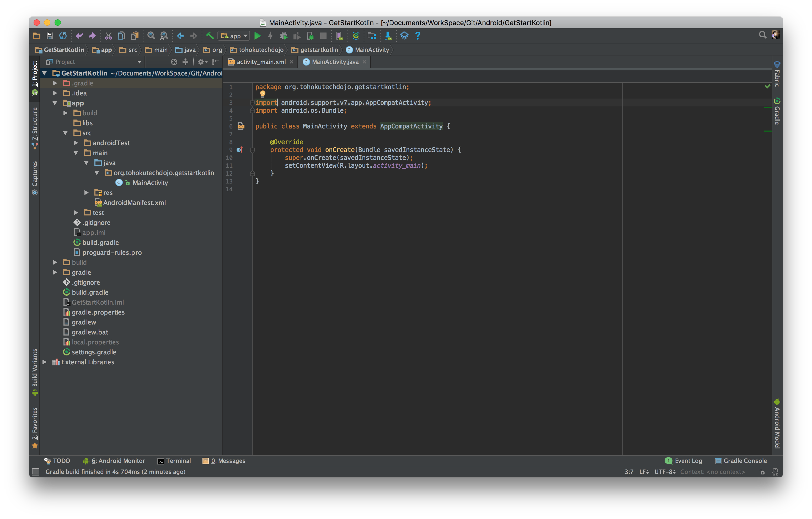The width and height of the screenshot is (812, 519).
Task: Click tohokutechdojo in breadcrumb bar
Action: pyautogui.click(x=257, y=50)
